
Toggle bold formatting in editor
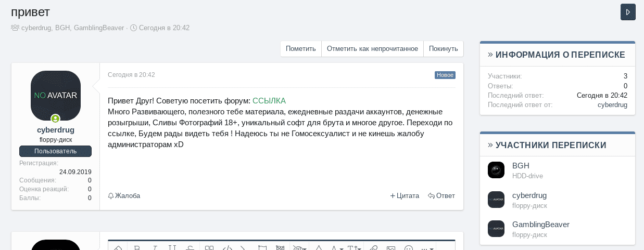tap(137, 247)
